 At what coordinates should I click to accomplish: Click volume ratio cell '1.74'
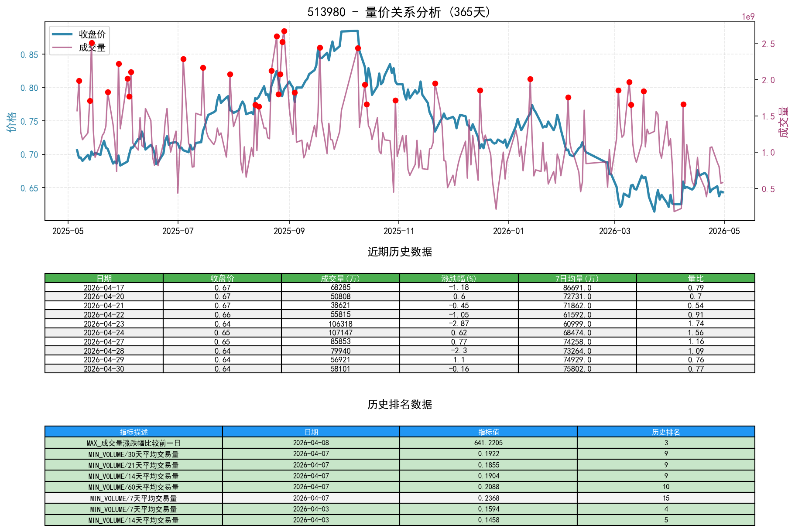click(696, 324)
